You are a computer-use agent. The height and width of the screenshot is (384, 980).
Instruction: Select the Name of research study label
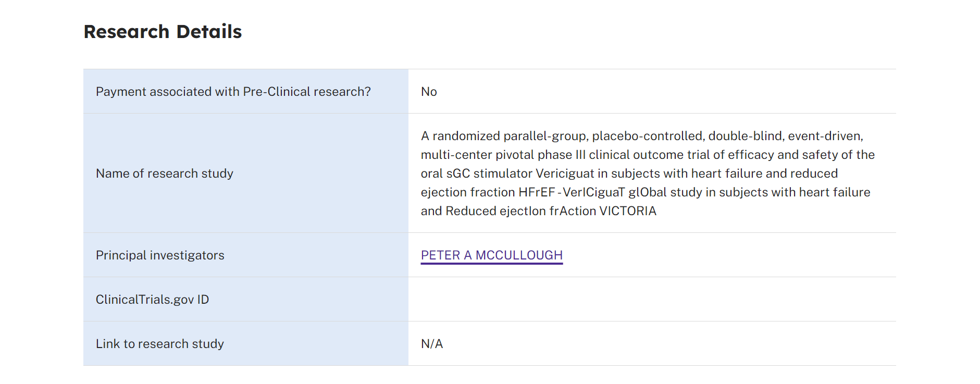[x=165, y=174]
